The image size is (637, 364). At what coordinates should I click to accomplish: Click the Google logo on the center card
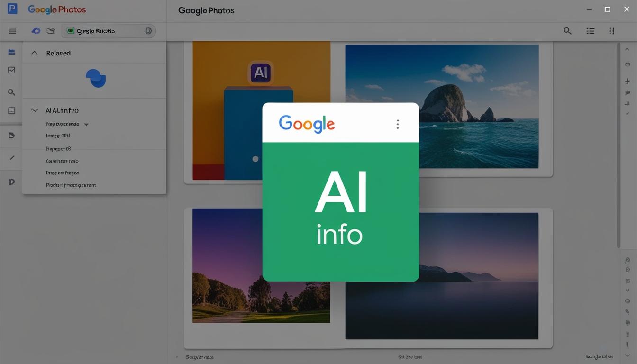pos(307,124)
